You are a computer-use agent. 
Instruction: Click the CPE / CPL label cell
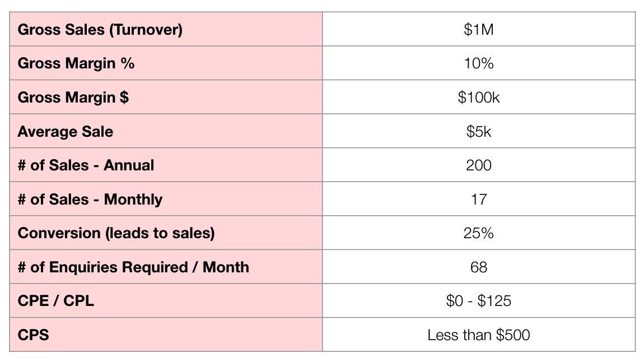pos(56,301)
